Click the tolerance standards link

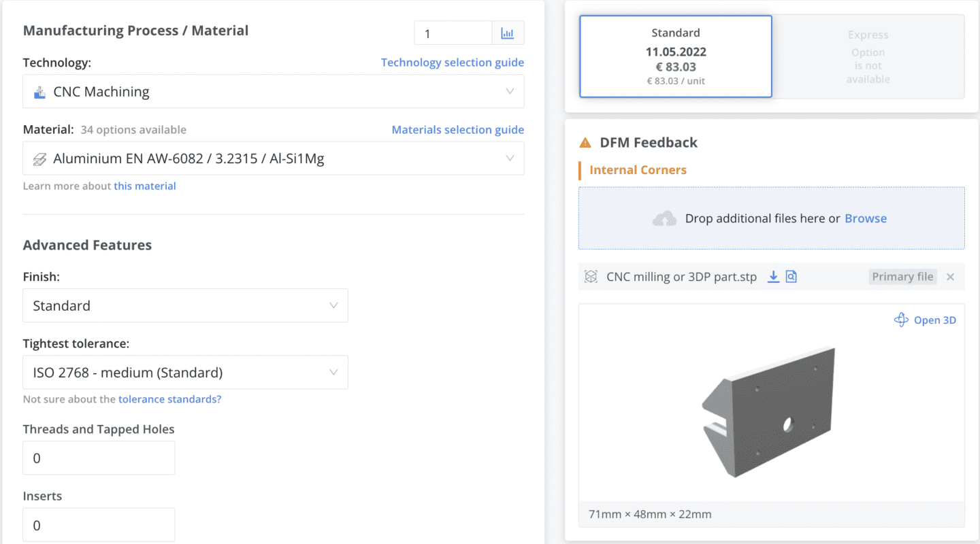[169, 399]
